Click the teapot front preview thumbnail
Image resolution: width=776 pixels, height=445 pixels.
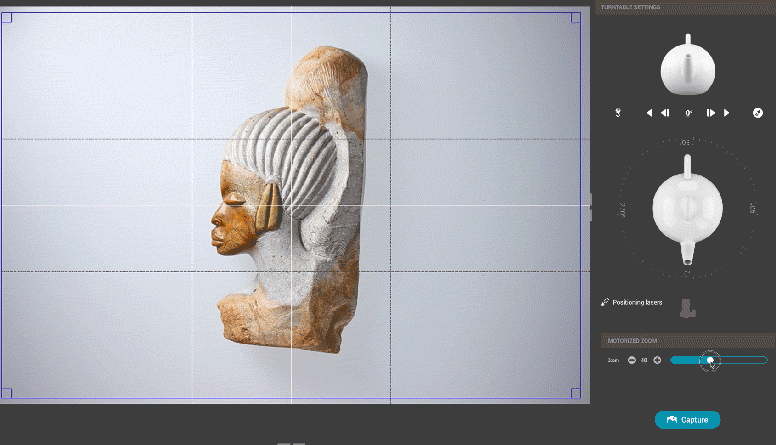687,65
